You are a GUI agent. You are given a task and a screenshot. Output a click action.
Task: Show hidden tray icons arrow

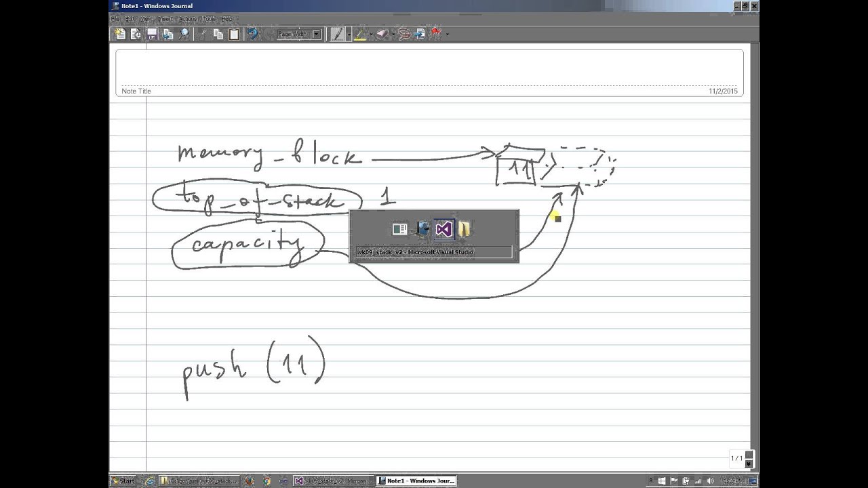651,481
